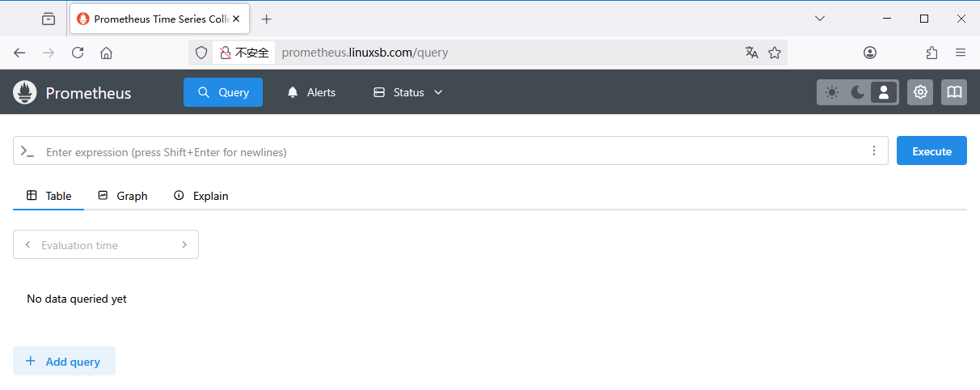Click the Prometheus flame logo
The height and width of the screenshot is (390, 980).
click(x=25, y=92)
